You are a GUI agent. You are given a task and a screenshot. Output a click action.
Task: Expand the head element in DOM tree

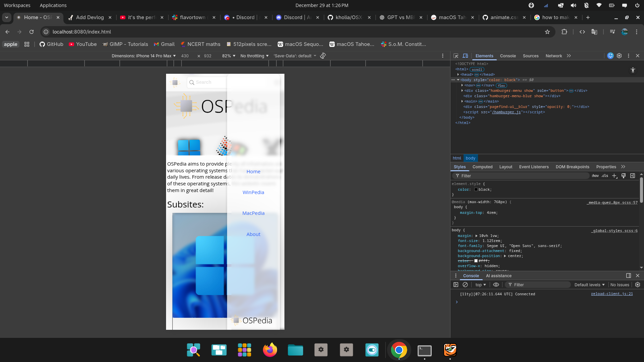[x=458, y=74]
